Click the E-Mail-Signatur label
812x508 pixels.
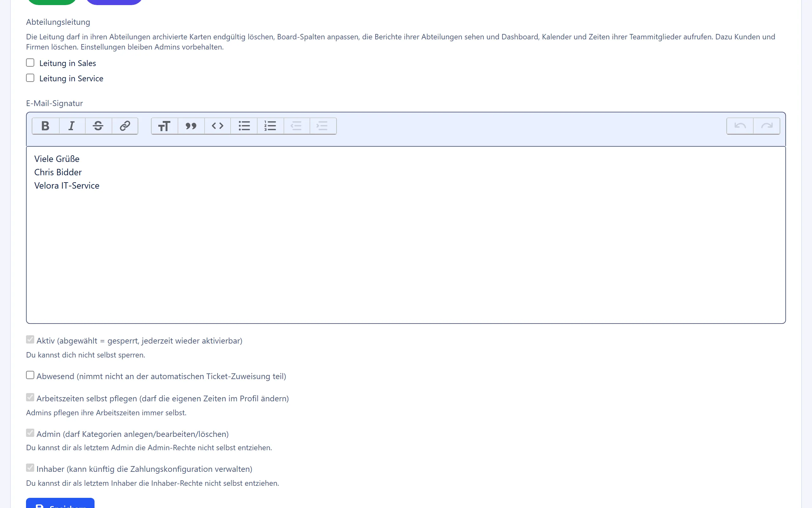tap(54, 103)
